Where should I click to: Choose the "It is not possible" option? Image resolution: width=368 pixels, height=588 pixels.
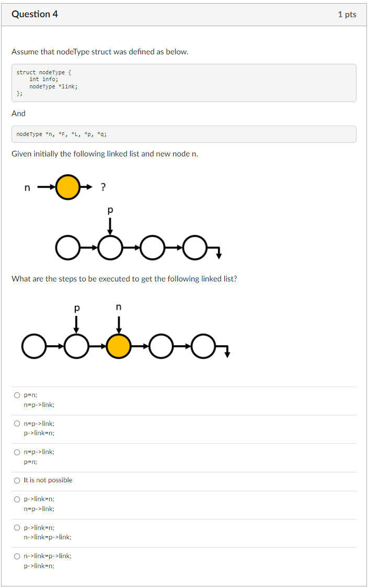[17, 480]
